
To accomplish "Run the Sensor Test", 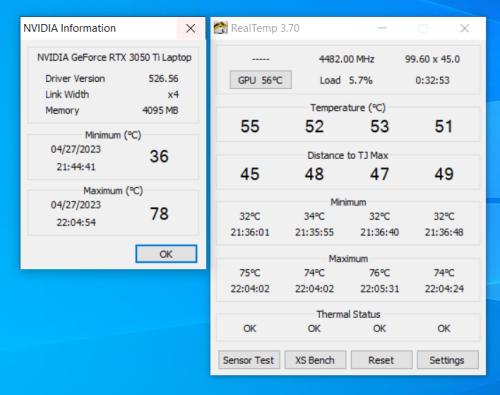I will pos(249,360).
